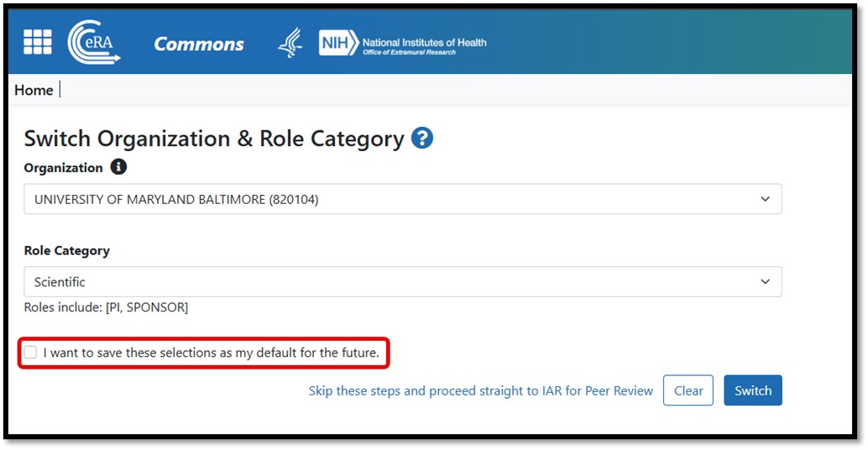This screenshot has height=450, width=868.
Task: Click the Commons title logo
Action: click(x=199, y=44)
